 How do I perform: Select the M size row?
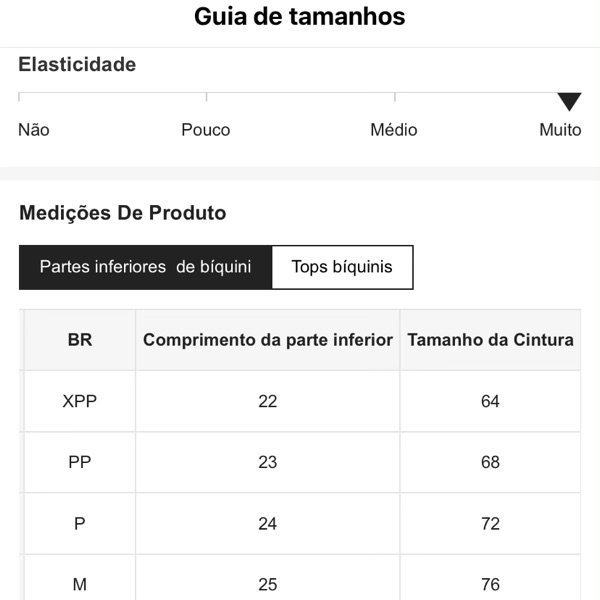point(80,584)
